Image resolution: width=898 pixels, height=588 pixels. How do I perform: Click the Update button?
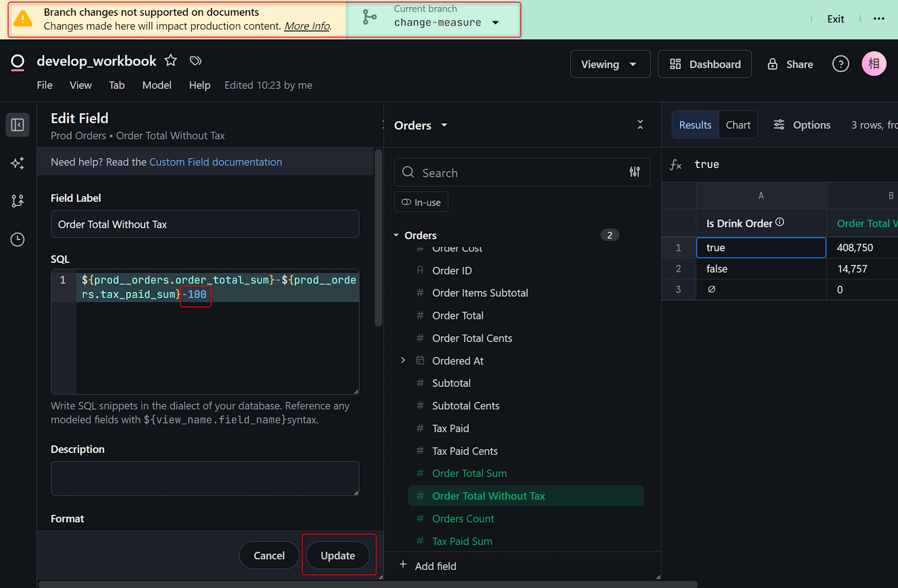[x=338, y=555]
